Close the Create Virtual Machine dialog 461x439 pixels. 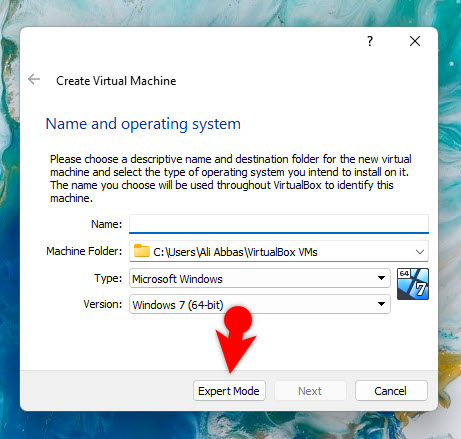415,41
